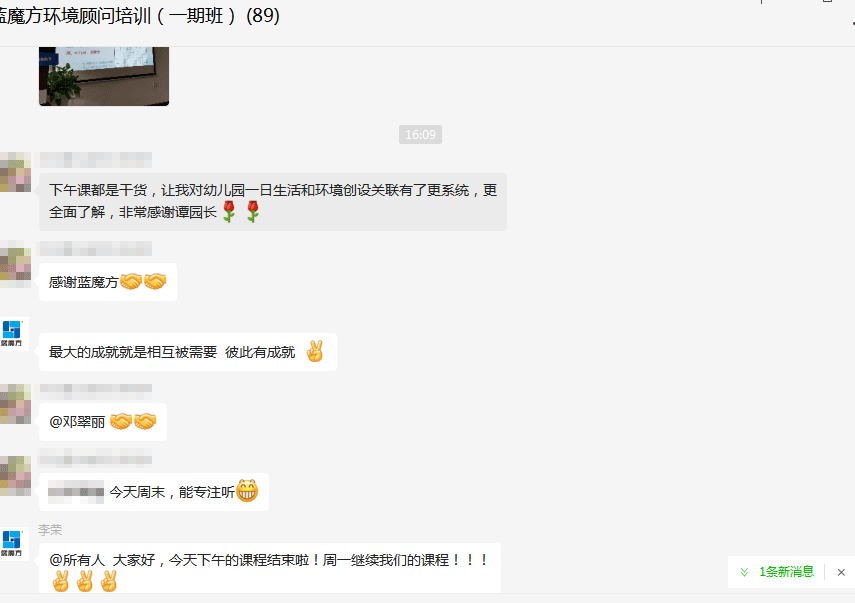Select the 最大的成就就是相互被需要 message bubble
The image size is (855, 603).
coord(188,352)
